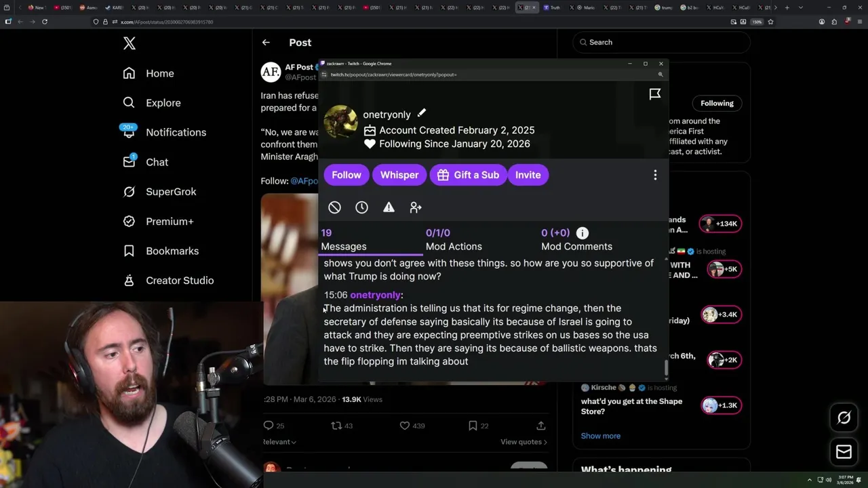868x488 pixels.
Task: Click the Gift a Sub button
Action: [468, 175]
